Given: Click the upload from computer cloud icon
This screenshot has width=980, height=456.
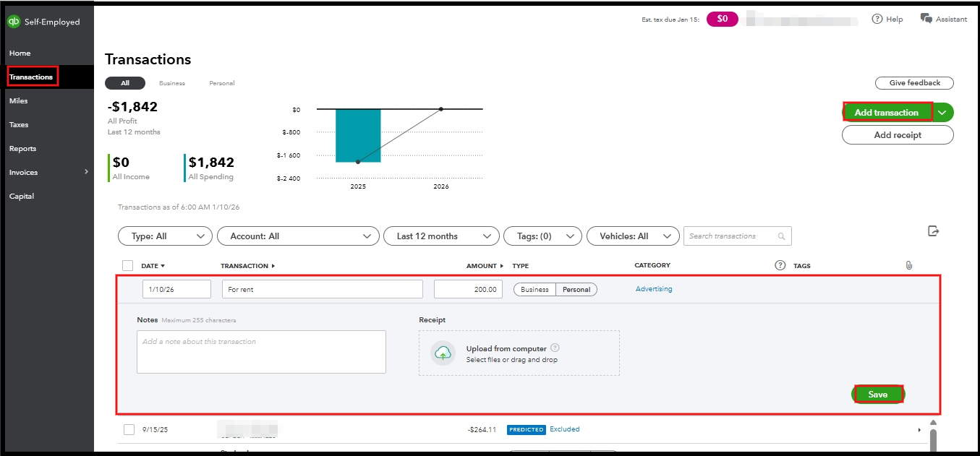Looking at the screenshot, I should pyautogui.click(x=443, y=353).
